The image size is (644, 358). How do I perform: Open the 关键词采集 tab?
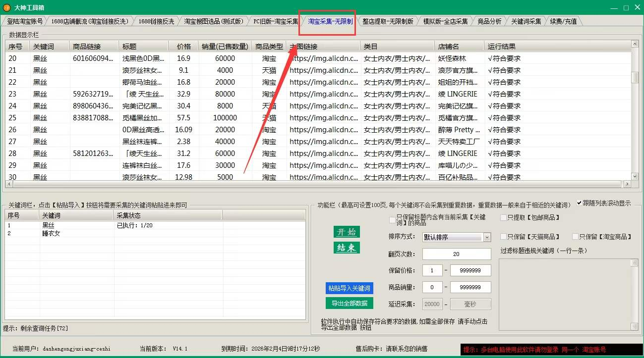pos(526,21)
